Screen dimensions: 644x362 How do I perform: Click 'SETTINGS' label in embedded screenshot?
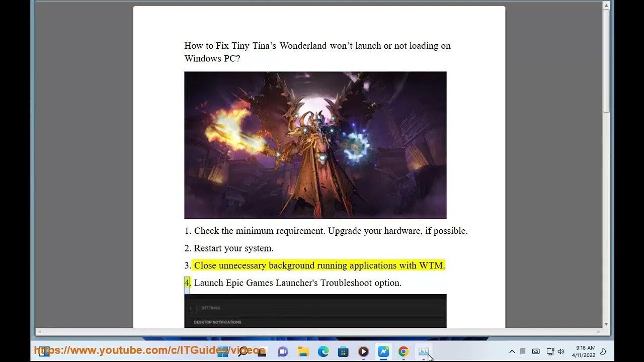tap(211, 308)
